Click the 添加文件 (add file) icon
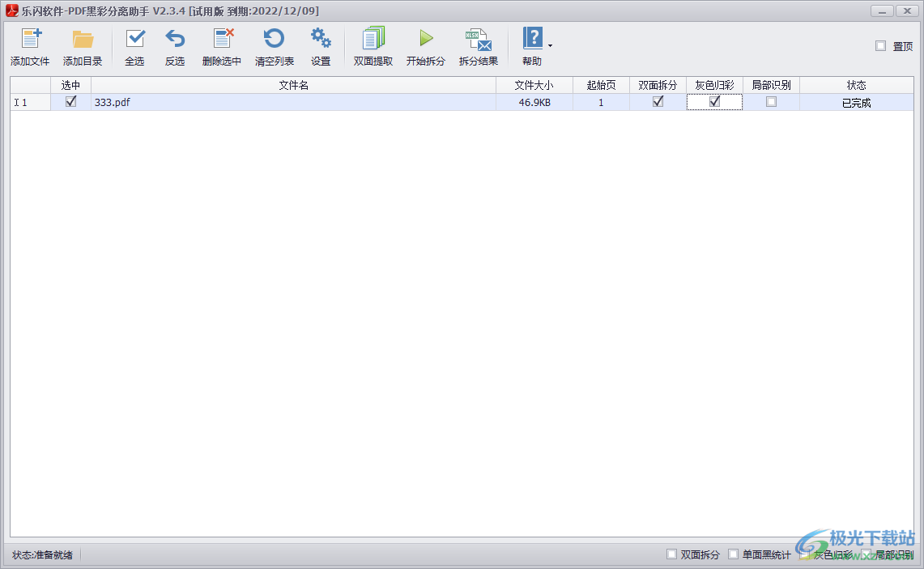The image size is (924, 569). pos(32,39)
